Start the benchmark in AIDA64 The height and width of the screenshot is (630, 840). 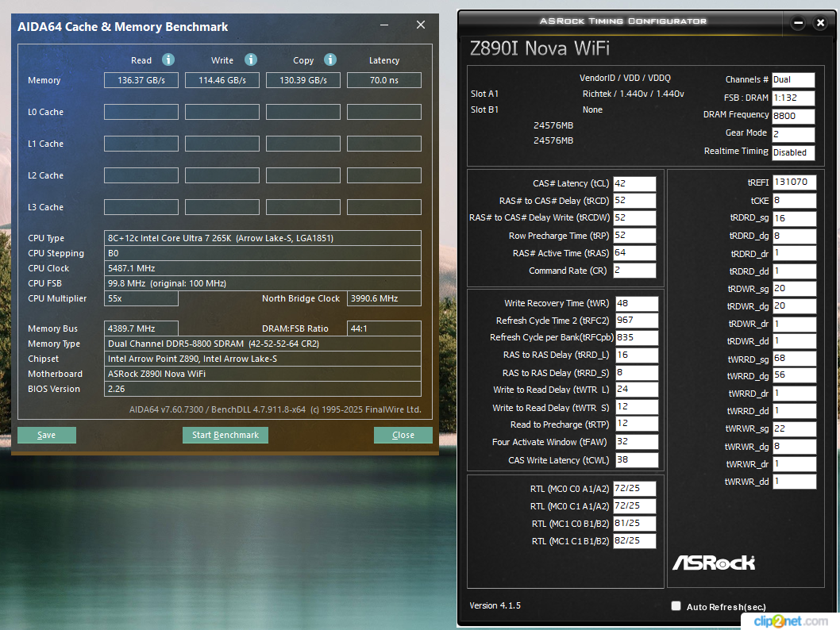225,435
